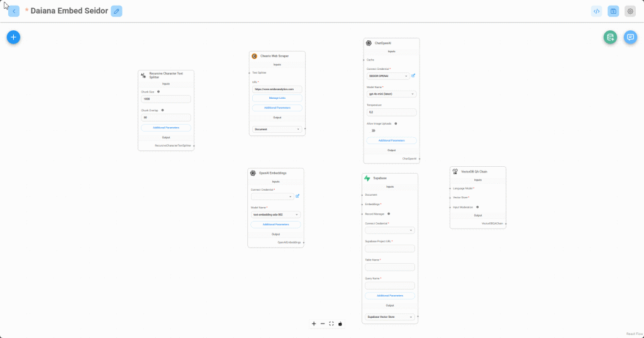Open the chat message bubble button
Image resolution: width=644 pixels, height=338 pixels.
630,37
